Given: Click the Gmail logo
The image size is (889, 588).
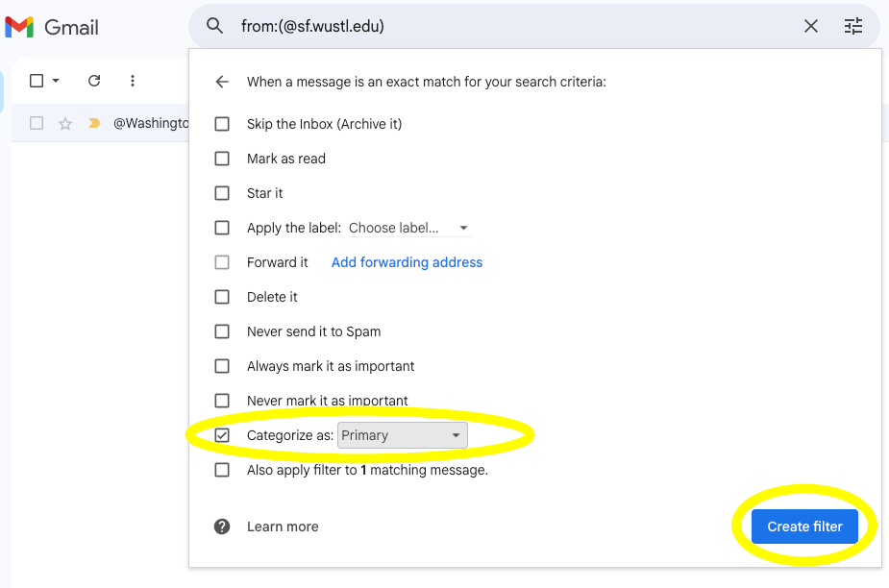Looking at the screenshot, I should (x=52, y=27).
